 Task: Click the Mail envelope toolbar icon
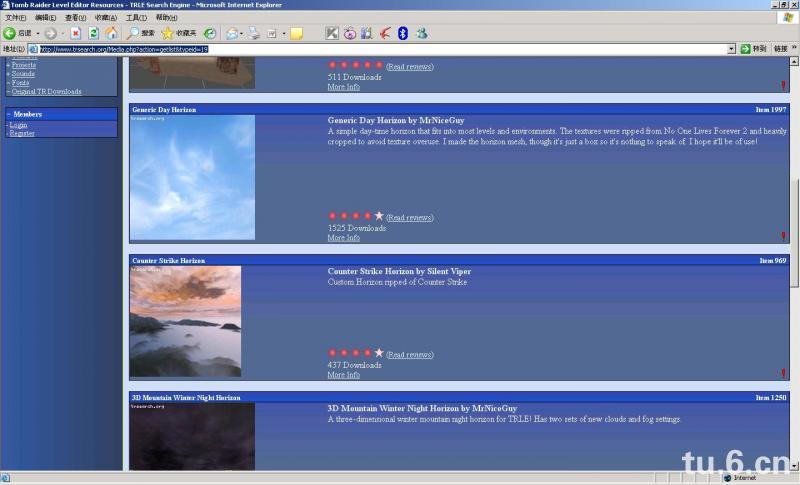[232, 33]
